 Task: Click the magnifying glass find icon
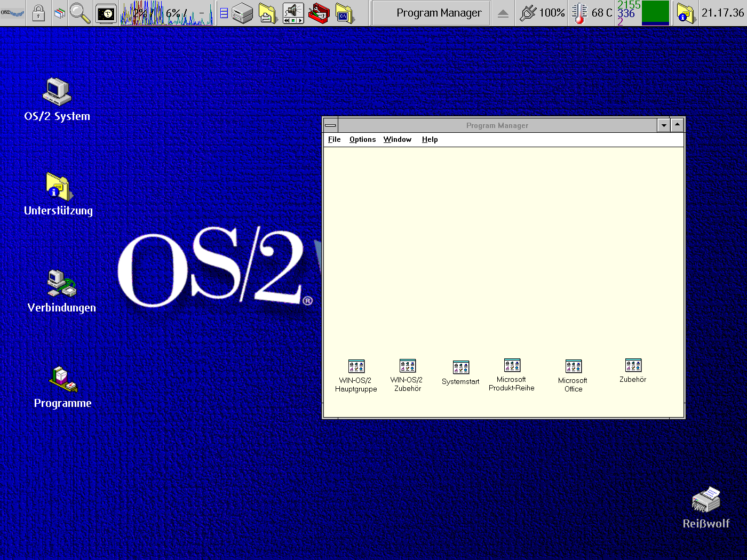[x=80, y=13]
